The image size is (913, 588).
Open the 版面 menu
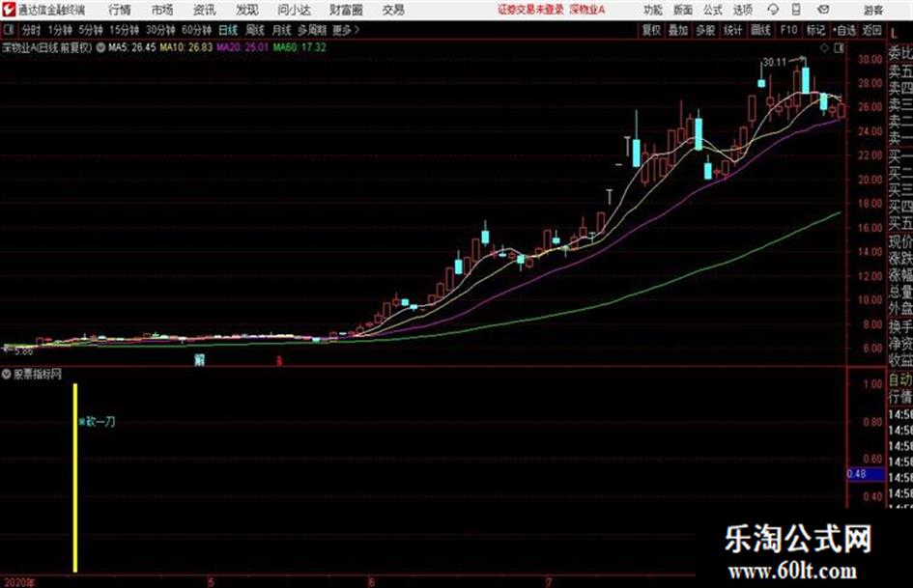pyautogui.click(x=682, y=10)
